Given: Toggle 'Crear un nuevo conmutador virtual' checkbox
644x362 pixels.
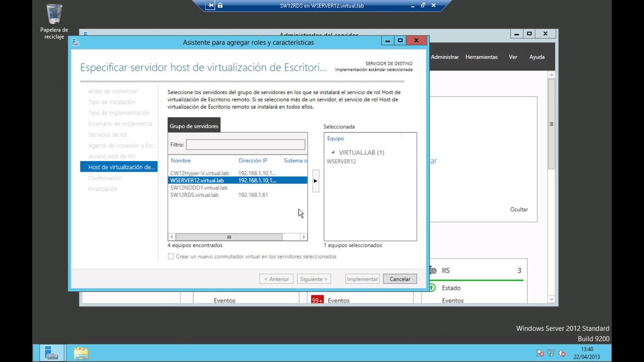Looking at the screenshot, I should [x=171, y=256].
